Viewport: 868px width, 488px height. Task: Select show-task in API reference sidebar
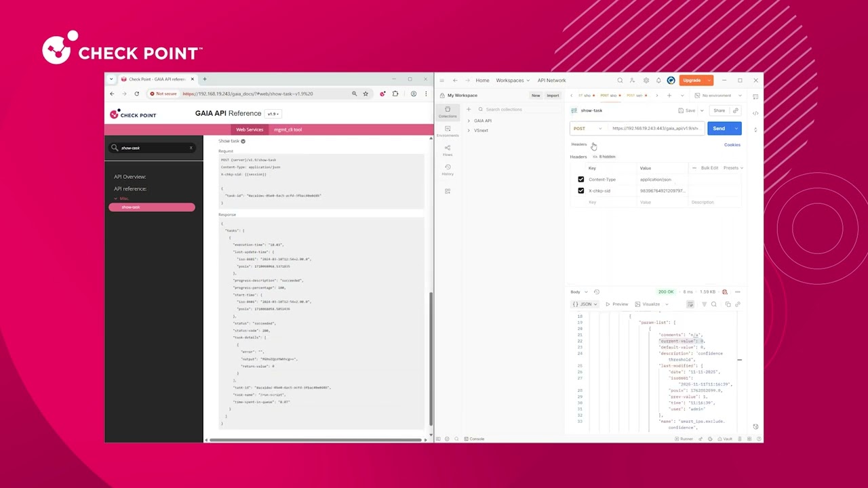tap(152, 207)
